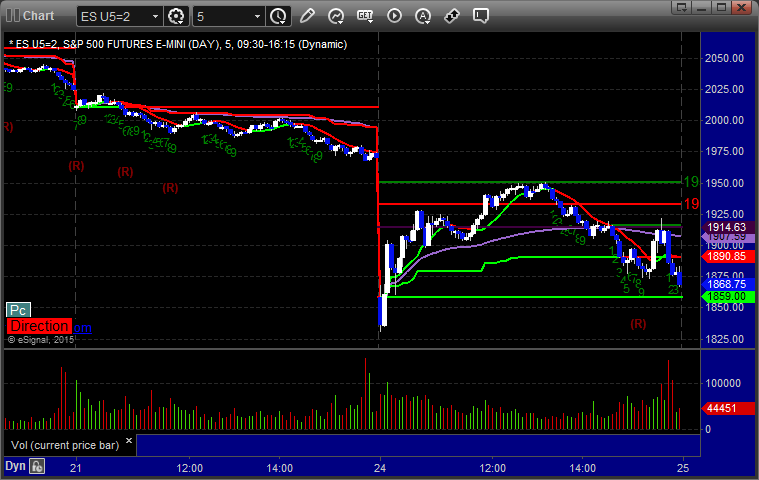Screen dimensions: 759x480
Task: Click the 2050.00 price axis label
Action: (724, 58)
